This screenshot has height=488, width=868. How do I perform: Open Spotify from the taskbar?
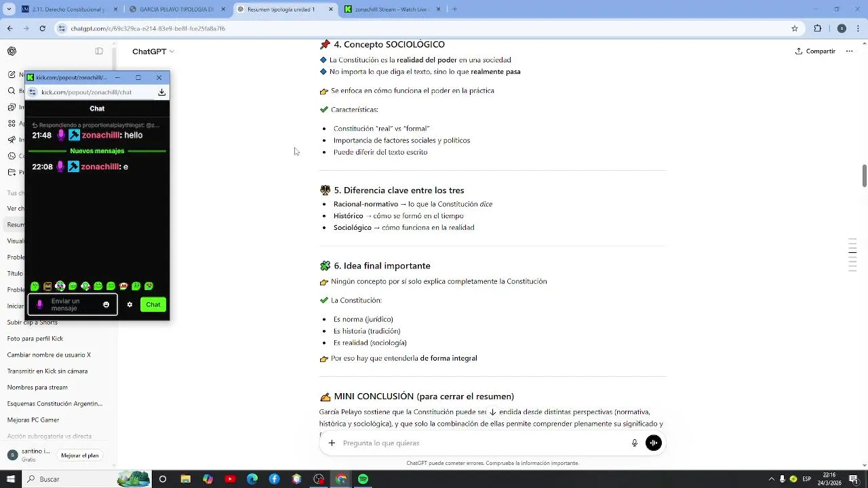pos(363,479)
